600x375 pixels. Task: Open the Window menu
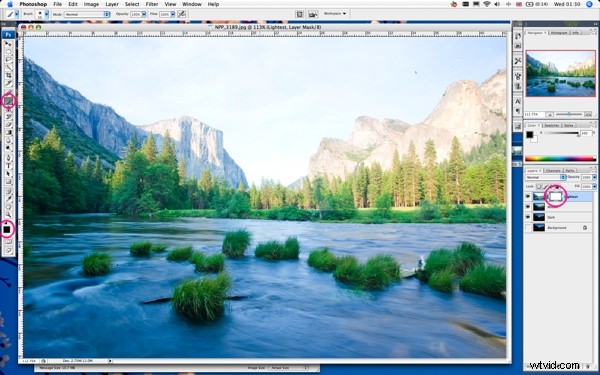pos(192,4)
